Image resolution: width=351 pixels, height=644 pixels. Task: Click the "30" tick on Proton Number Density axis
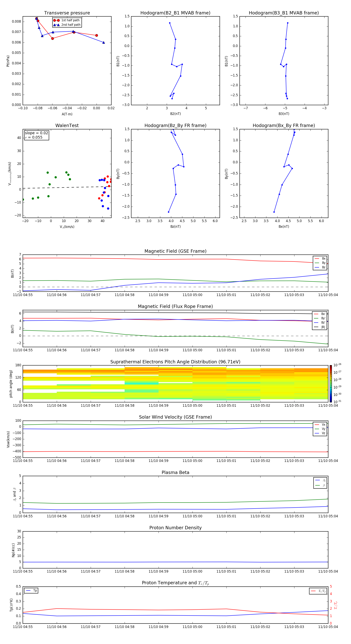click(x=19, y=531)
